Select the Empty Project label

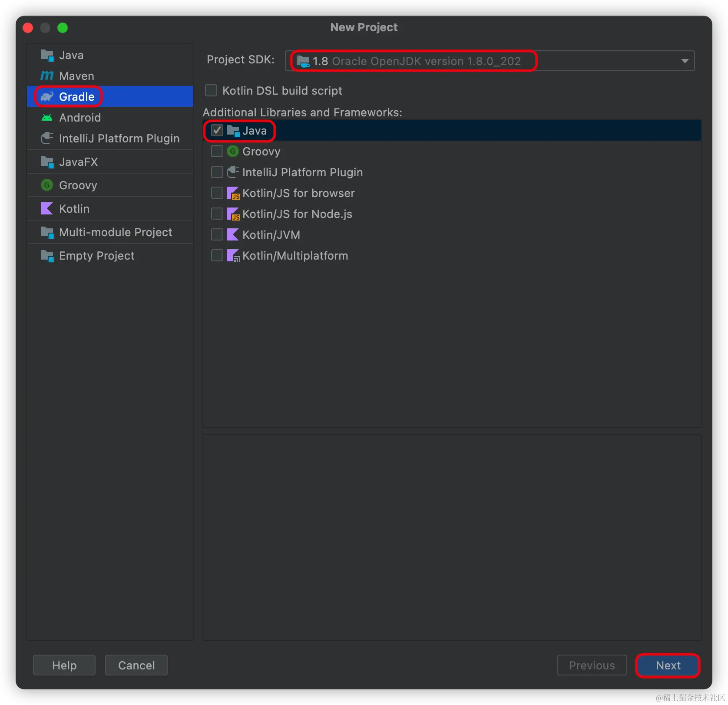tap(97, 256)
